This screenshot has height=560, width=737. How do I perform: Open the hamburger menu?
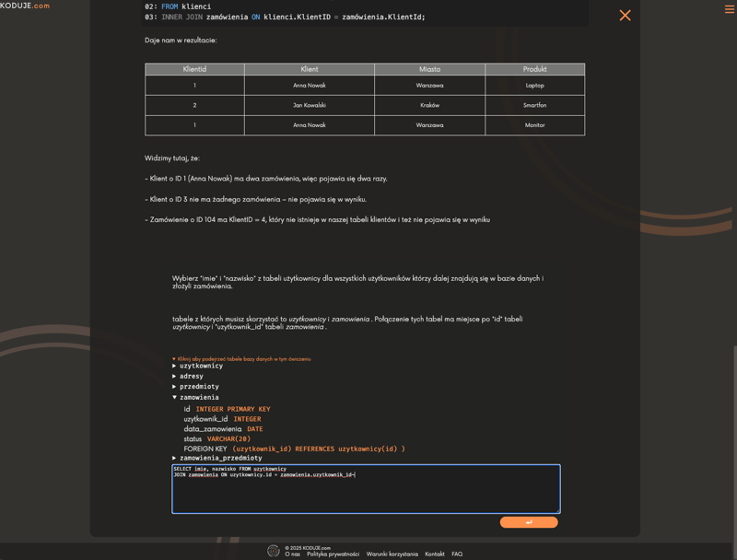click(729, 9)
